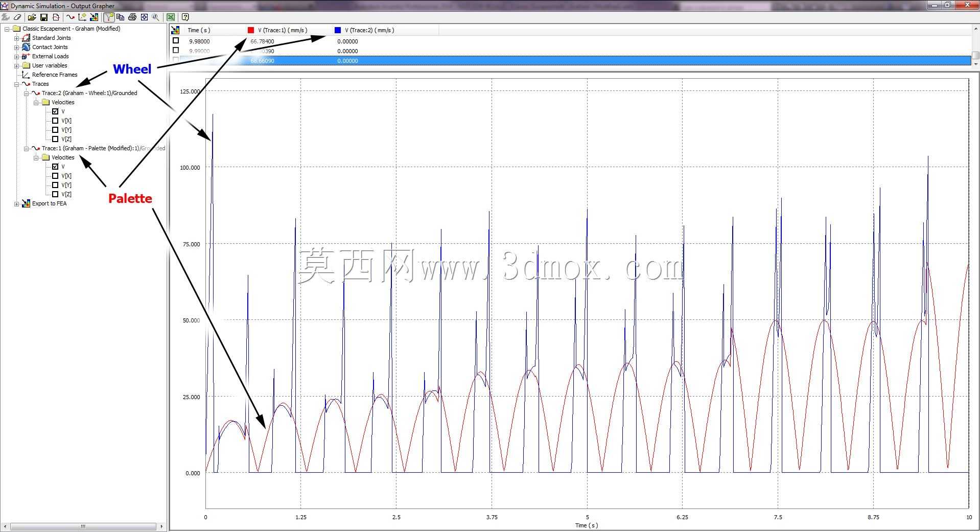This screenshot has width=980, height=532.
Task: Click the zoom-to-fit auto scale icon
Action: 144,17
